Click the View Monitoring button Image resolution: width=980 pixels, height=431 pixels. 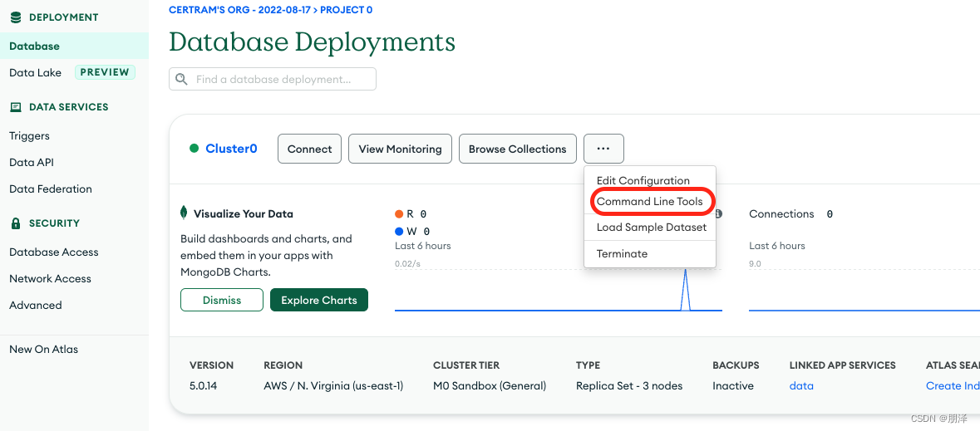(x=400, y=149)
